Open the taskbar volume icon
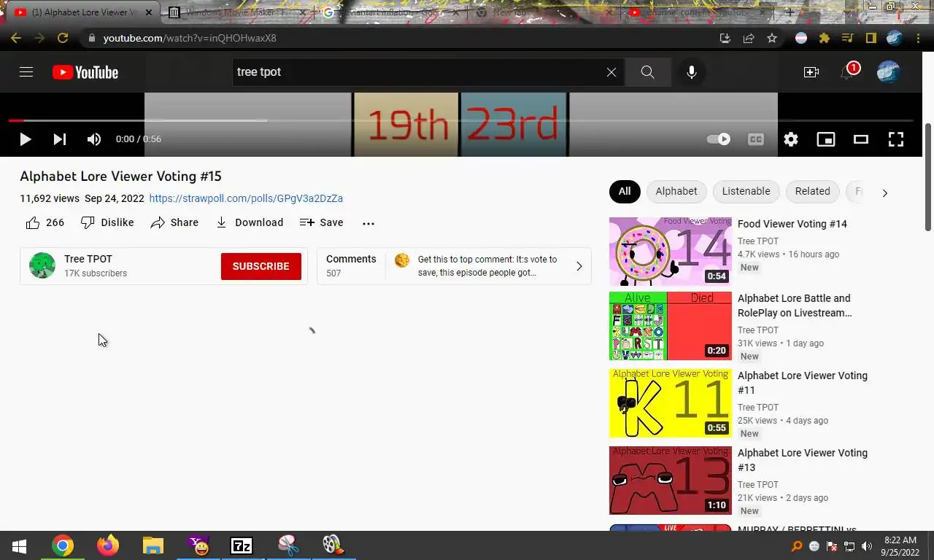Screen dimensions: 934x560 click(867, 546)
